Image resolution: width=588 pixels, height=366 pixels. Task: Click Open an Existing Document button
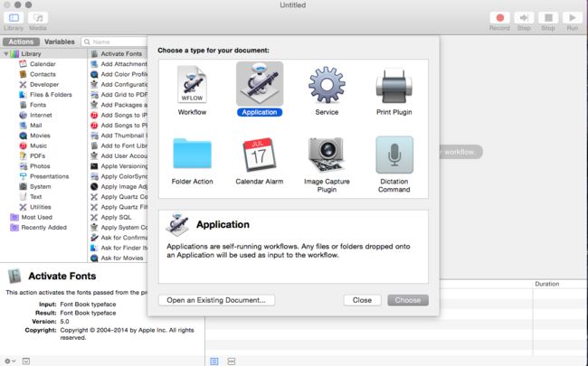216,300
